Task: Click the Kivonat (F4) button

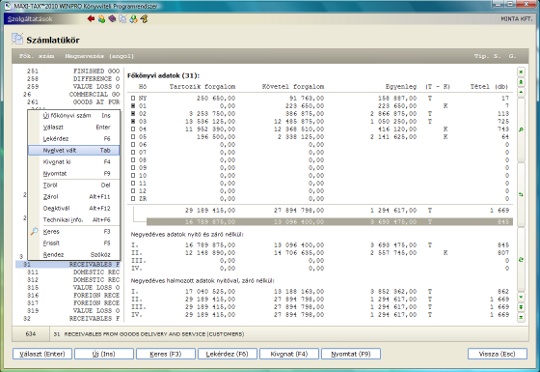Action: (289, 354)
